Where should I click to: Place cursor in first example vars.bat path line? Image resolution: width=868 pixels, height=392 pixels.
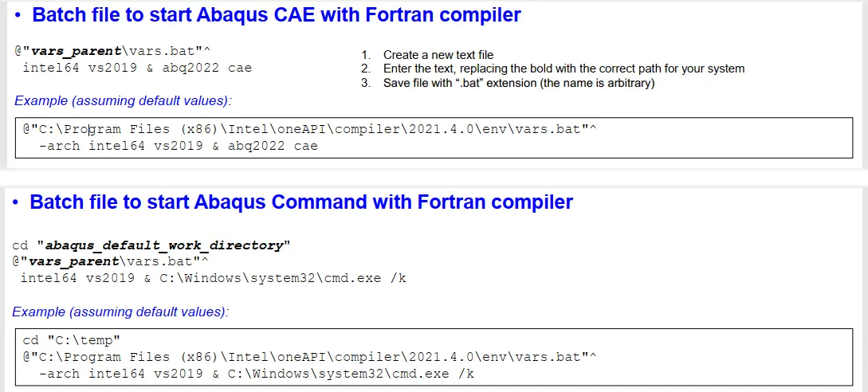tap(310, 130)
